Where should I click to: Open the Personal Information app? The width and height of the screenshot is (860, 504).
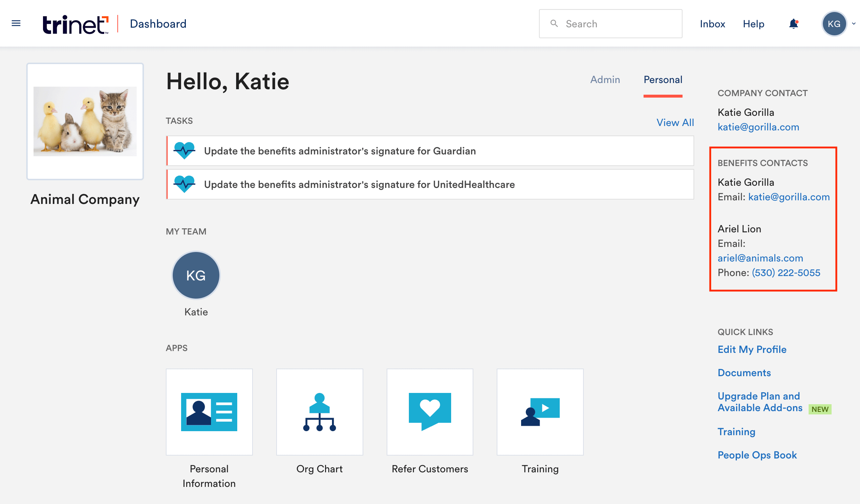pyautogui.click(x=209, y=412)
